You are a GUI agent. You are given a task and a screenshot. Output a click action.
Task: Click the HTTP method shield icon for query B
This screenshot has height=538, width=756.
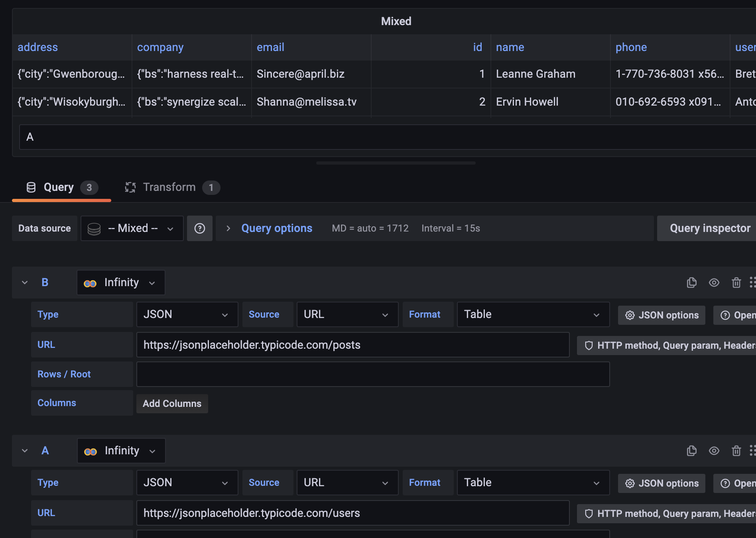point(589,345)
